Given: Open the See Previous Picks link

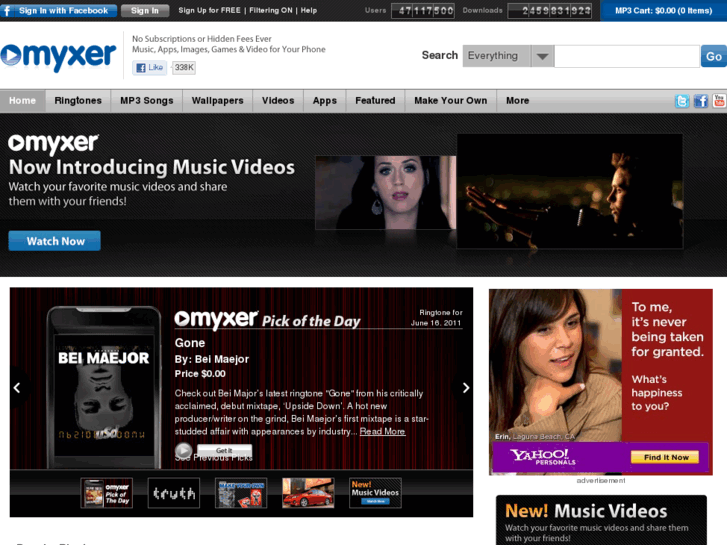Looking at the screenshot, I should point(214,458).
